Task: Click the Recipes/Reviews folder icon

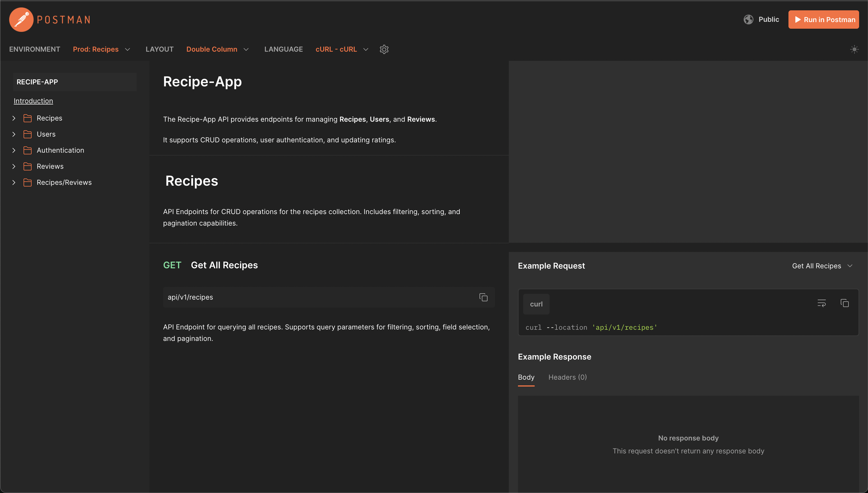Action: pos(28,183)
